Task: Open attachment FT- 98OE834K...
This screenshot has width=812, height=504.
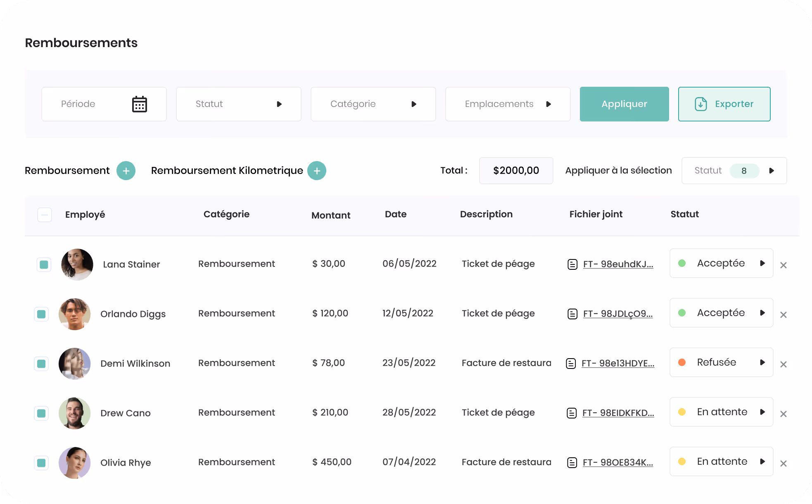Action: [x=618, y=463]
